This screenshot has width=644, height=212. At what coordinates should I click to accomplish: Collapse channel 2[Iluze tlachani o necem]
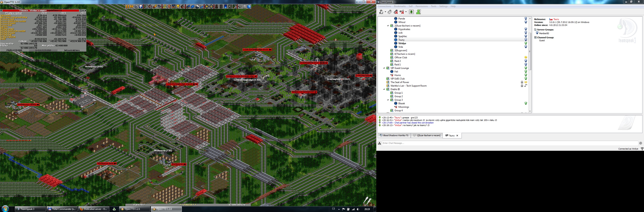(388, 26)
